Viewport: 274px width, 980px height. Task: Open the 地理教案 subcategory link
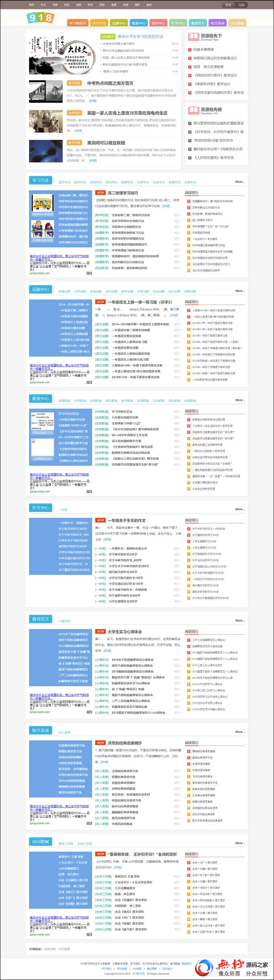pos(190,401)
